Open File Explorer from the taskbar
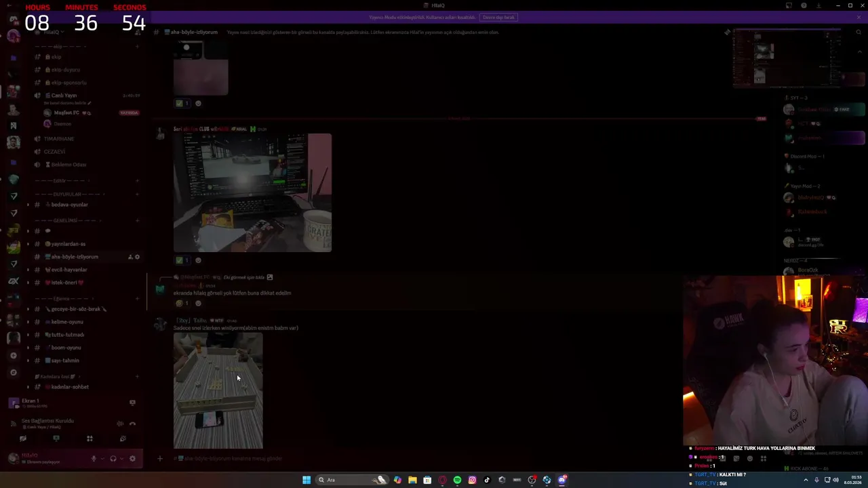Image resolution: width=868 pixels, height=488 pixels. point(412,480)
